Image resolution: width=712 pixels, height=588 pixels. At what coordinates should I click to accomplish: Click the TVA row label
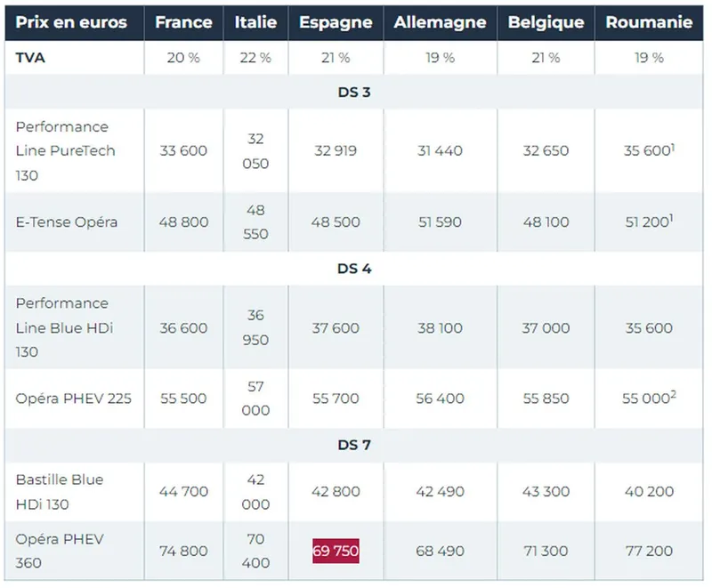[x=30, y=58]
